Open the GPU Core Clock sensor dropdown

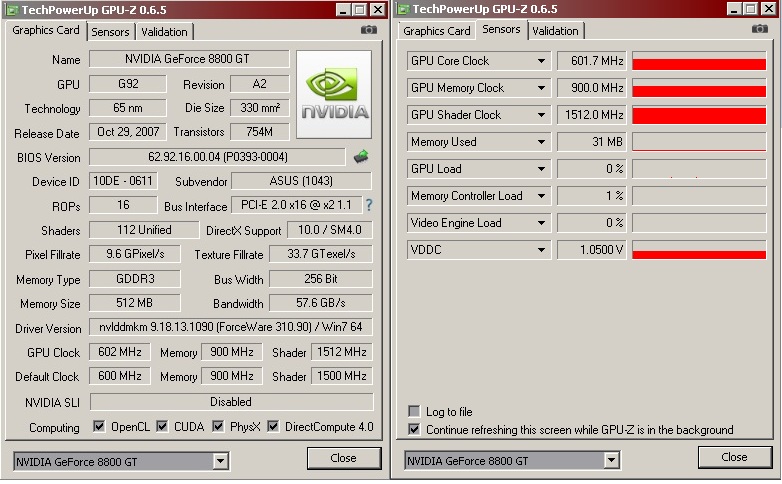click(x=541, y=61)
